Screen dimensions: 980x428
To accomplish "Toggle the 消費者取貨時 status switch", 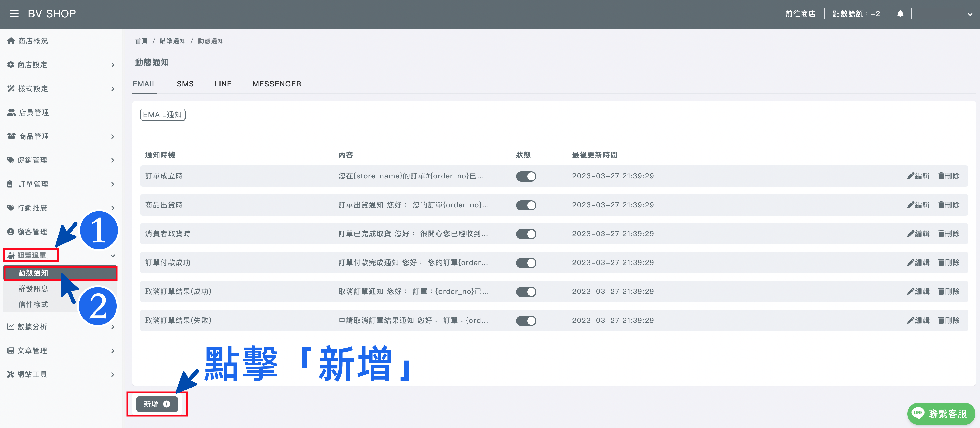I will (526, 234).
